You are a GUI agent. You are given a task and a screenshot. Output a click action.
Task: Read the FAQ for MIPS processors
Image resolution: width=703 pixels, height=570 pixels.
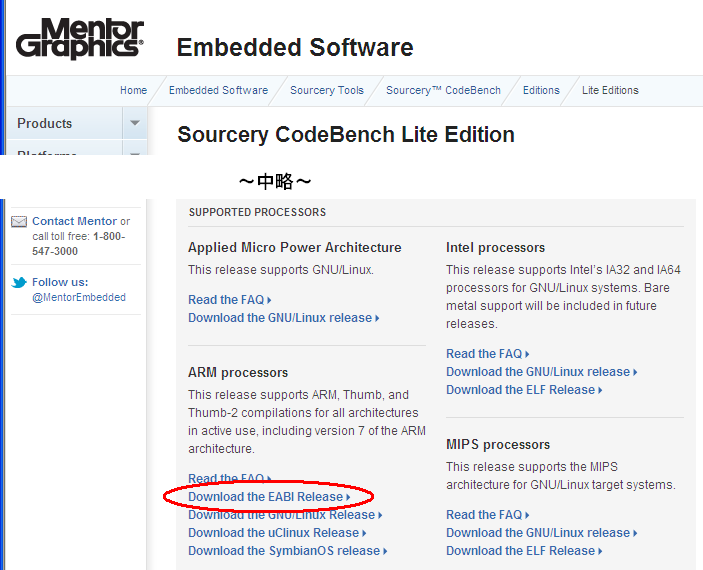[x=487, y=514]
